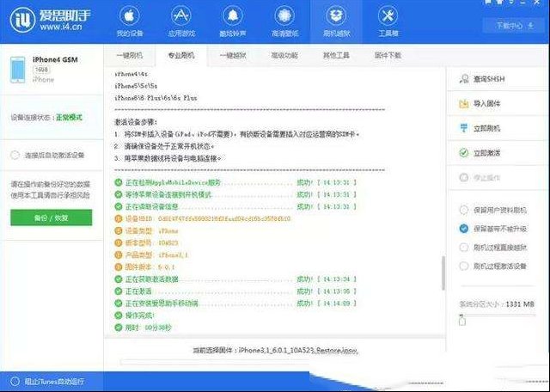Select 保留基带不被升级 option

tap(464, 229)
